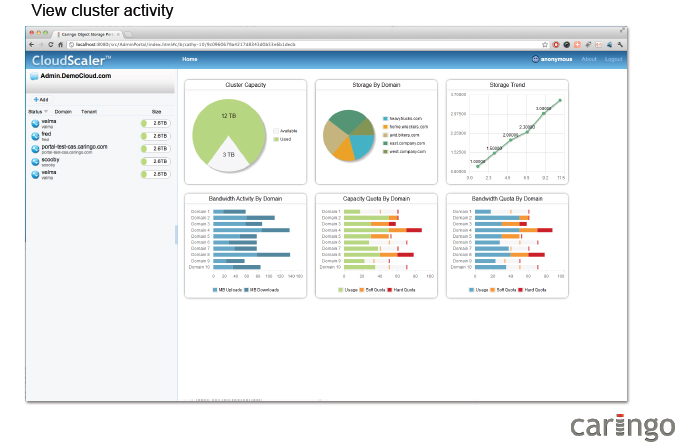Click the Domain 8 bar in Capacity Quota

[x=379, y=255]
